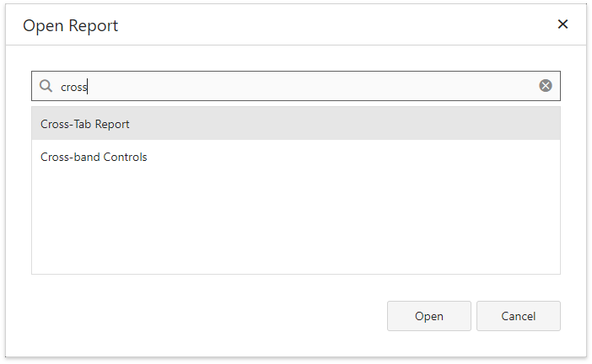Tap the search glass beside the filter text

coord(46,86)
